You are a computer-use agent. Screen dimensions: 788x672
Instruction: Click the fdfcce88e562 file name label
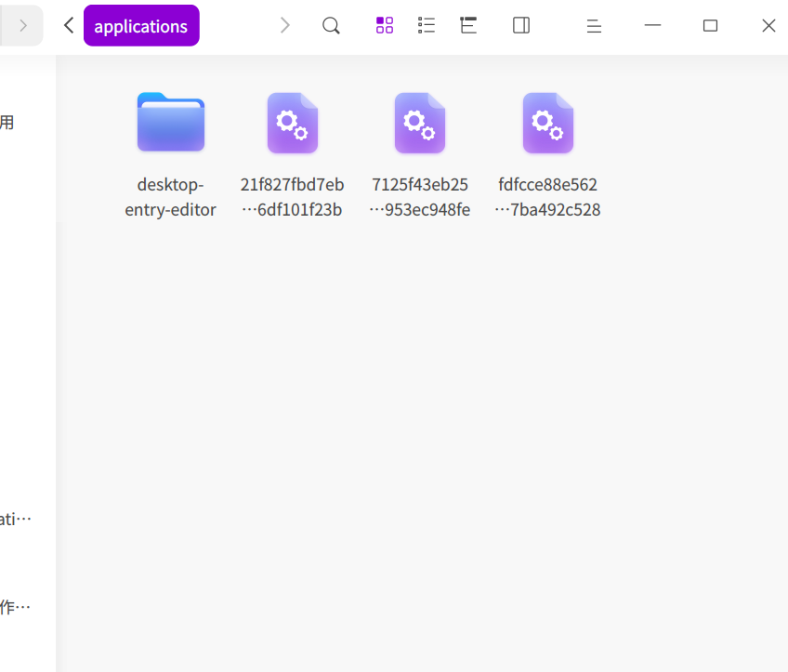(547, 197)
